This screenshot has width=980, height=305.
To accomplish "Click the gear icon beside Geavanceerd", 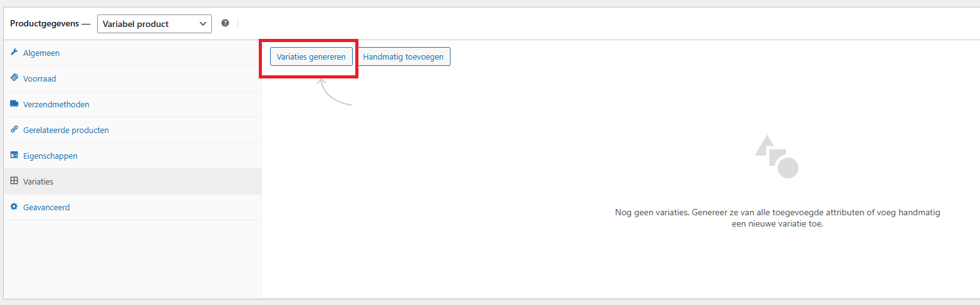I will coord(14,207).
